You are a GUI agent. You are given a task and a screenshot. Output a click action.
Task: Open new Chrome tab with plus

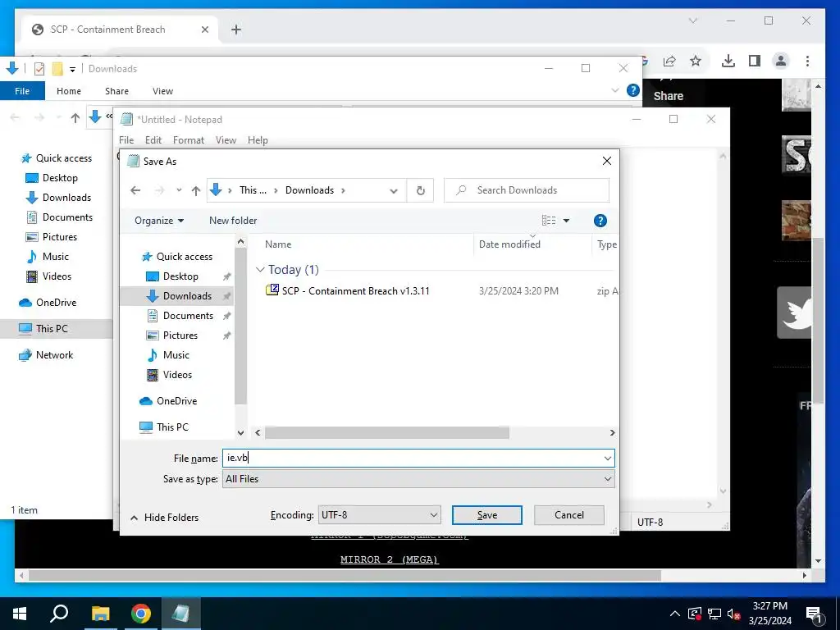coord(236,30)
